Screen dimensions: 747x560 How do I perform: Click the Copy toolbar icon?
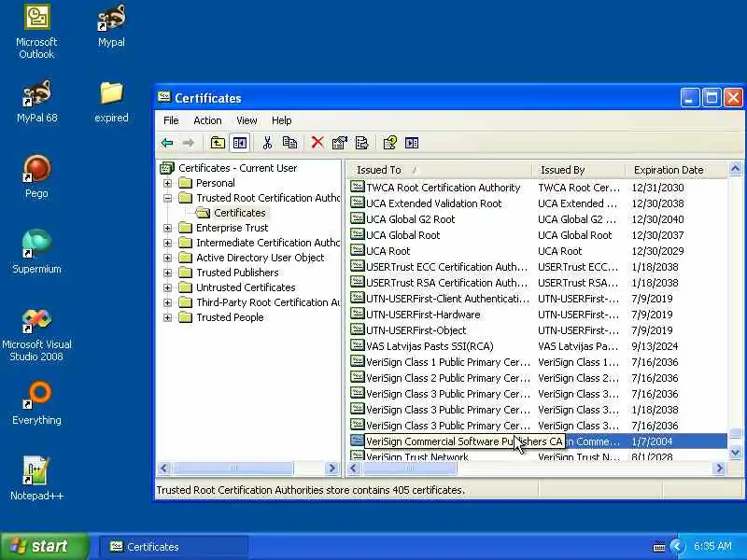point(289,143)
